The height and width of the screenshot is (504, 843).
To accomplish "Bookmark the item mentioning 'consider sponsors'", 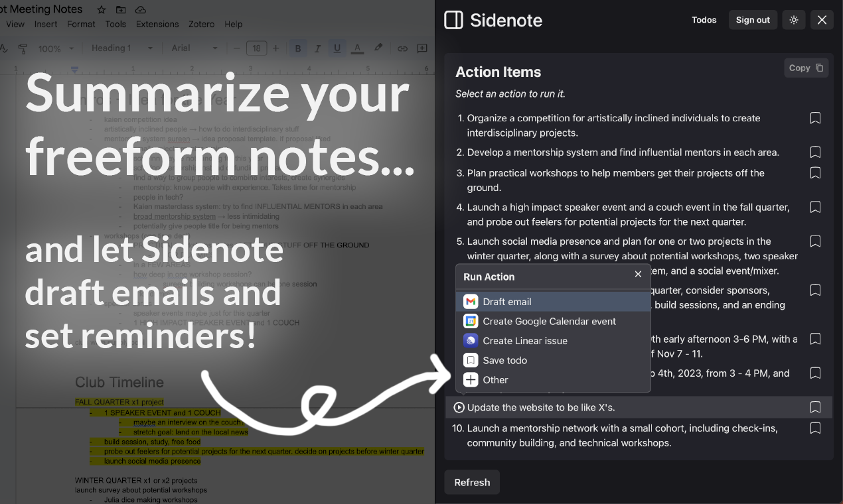I will point(815,290).
